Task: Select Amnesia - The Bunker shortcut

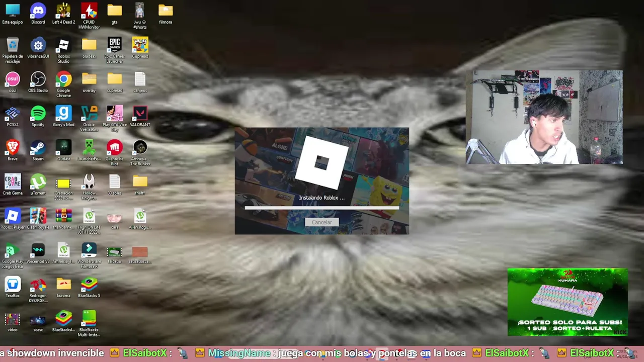Action: pyautogui.click(x=140, y=153)
